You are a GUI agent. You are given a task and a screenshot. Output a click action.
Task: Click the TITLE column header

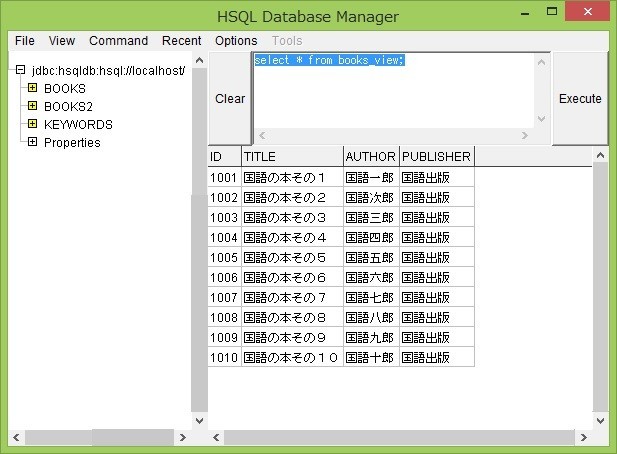coord(292,156)
